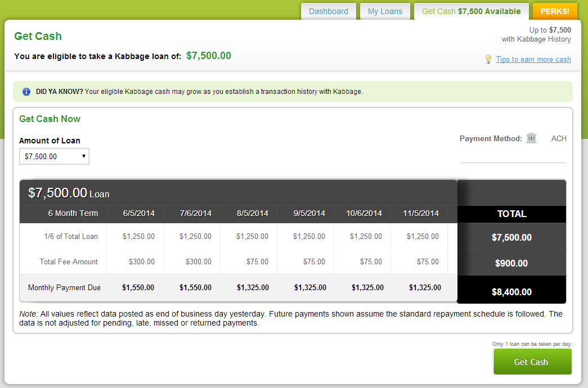The image size is (588, 388).
Task: Click the bank building icon next to Payment Method
Action: [531, 138]
